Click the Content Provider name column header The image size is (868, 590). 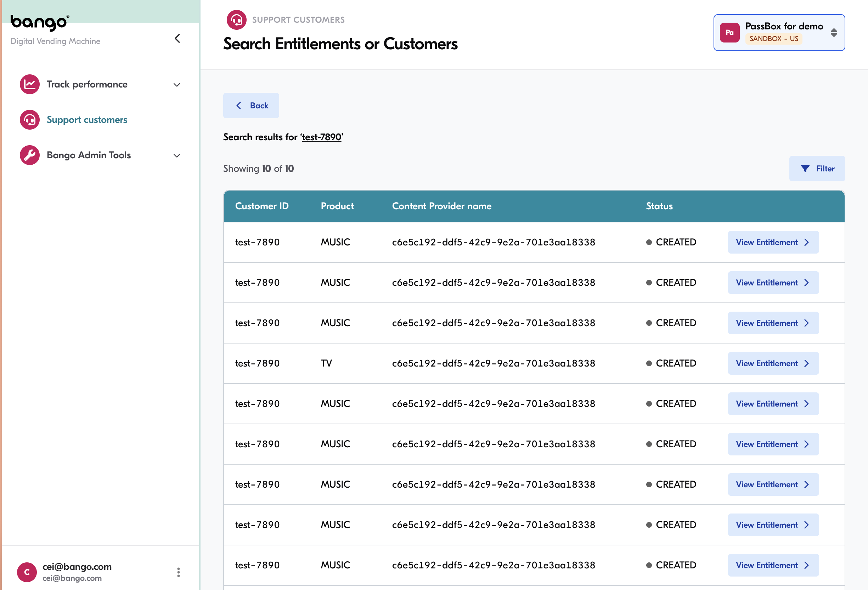coord(441,206)
